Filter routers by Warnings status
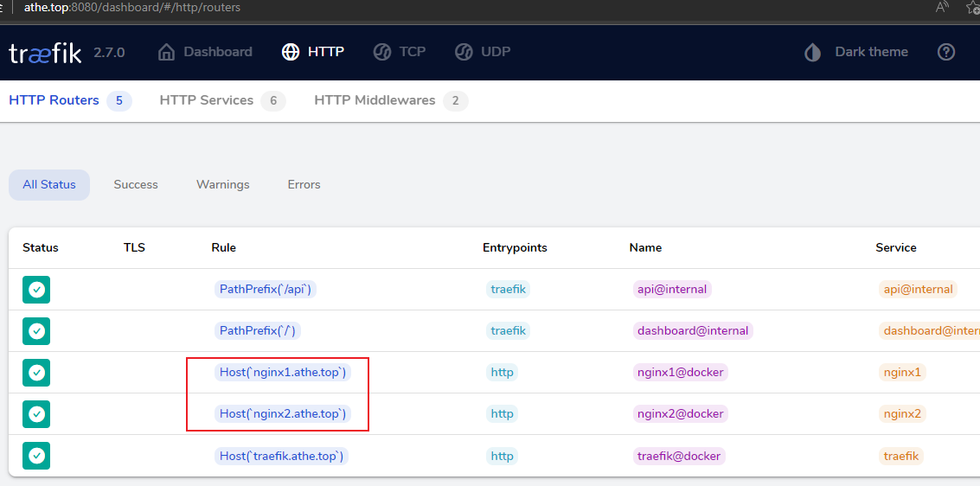The image size is (980, 486). click(222, 184)
